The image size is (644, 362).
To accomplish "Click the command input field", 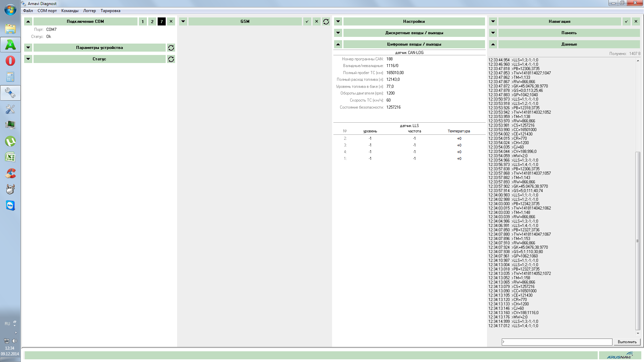I will [557, 342].
